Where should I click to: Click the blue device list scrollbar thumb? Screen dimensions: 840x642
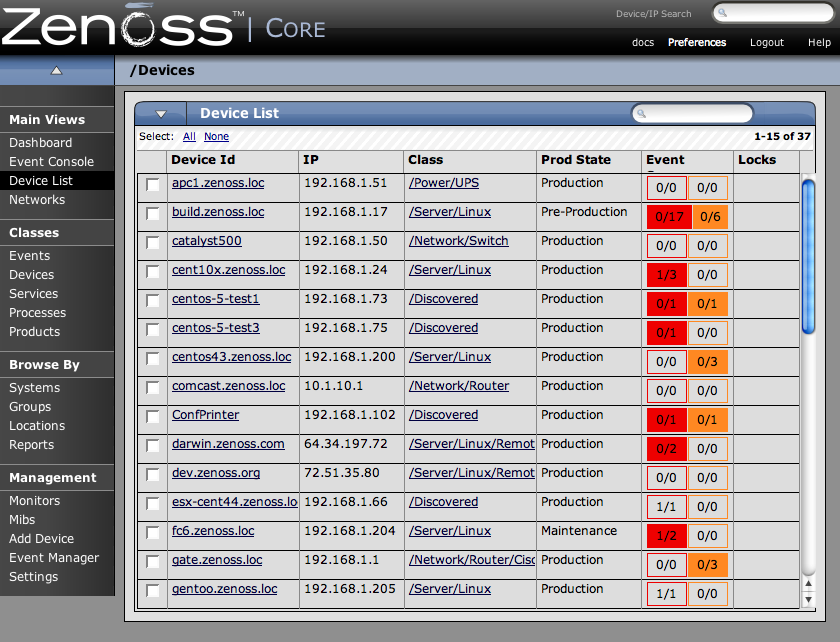point(808,257)
